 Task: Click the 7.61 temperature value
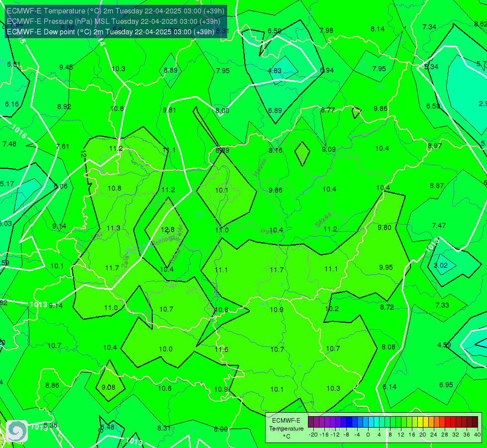[62, 146]
